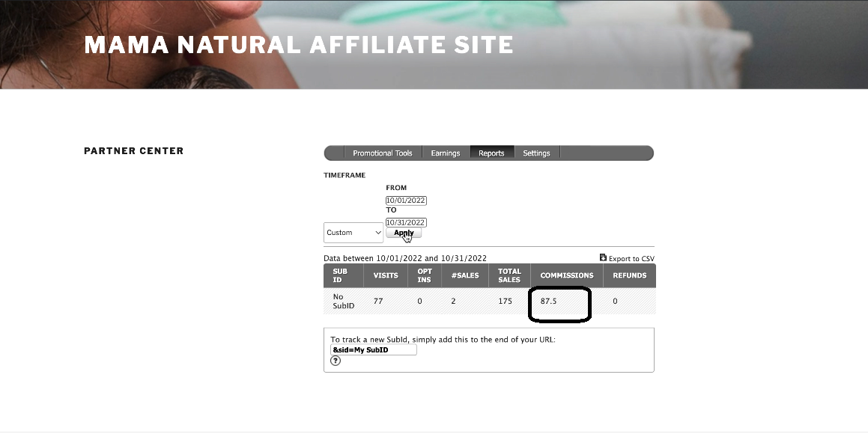The image size is (868, 434).
Task: Open the Custom timeframe dropdown
Action: pyautogui.click(x=353, y=233)
